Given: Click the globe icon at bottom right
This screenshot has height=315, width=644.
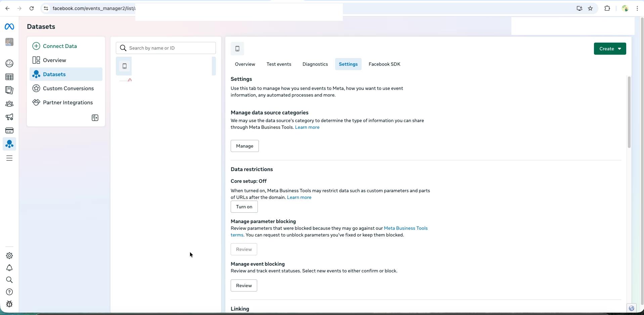Looking at the screenshot, I should tap(632, 308).
